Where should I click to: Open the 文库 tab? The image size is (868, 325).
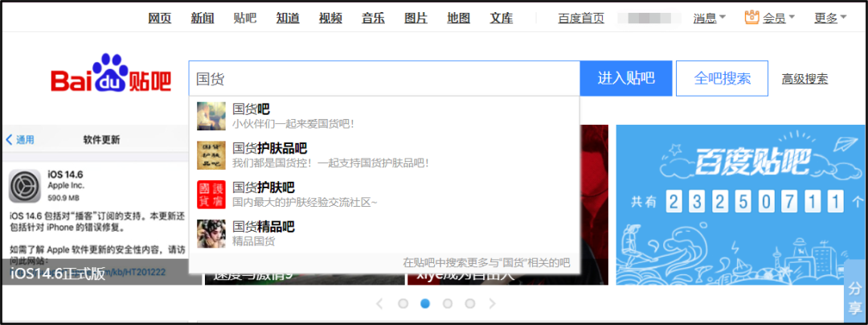point(501,19)
